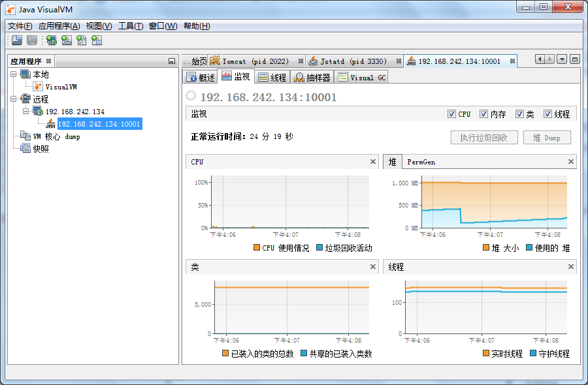Select 192.168.242.134:10001 tree item
Image resolution: width=588 pixels, height=385 pixels.
(x=99, y=124)
